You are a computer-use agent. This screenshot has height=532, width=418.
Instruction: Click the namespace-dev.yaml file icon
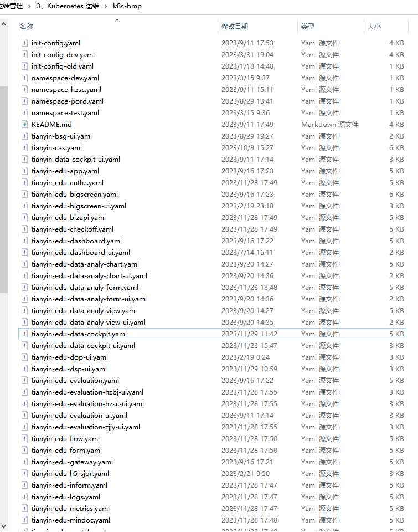(24, 78)
